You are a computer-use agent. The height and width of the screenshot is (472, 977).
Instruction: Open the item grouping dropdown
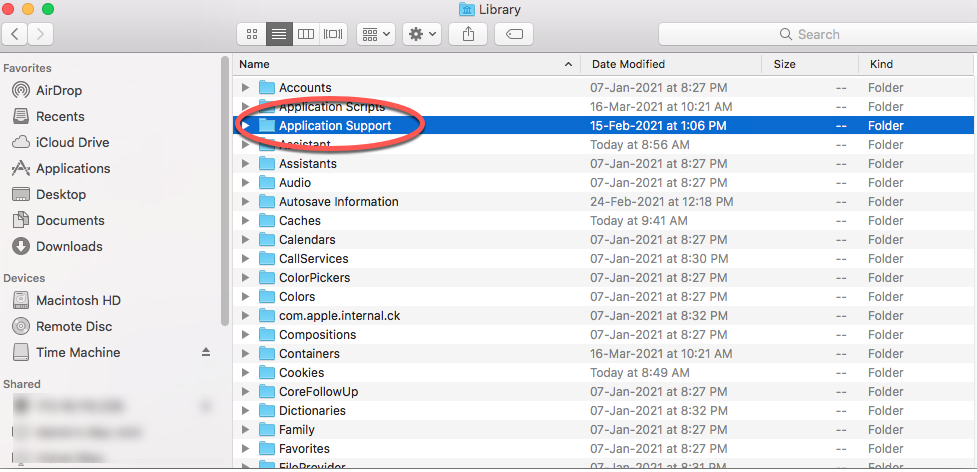pyautogui.click(x=376, y=34)
